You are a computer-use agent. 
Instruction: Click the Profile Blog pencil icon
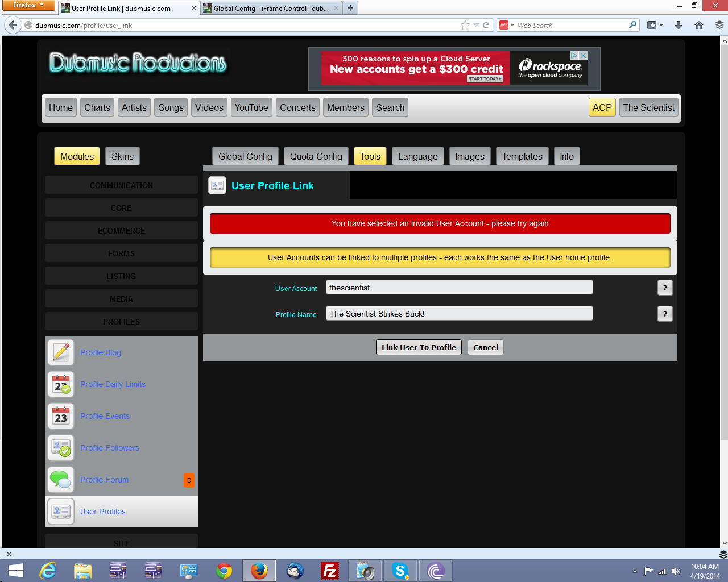tap(61, 352)
